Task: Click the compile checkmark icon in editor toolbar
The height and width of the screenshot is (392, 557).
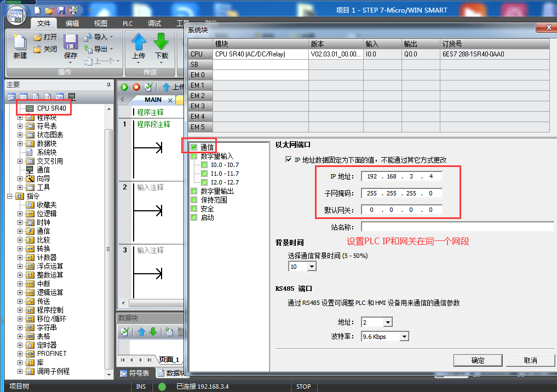Action: click(148, 87)
